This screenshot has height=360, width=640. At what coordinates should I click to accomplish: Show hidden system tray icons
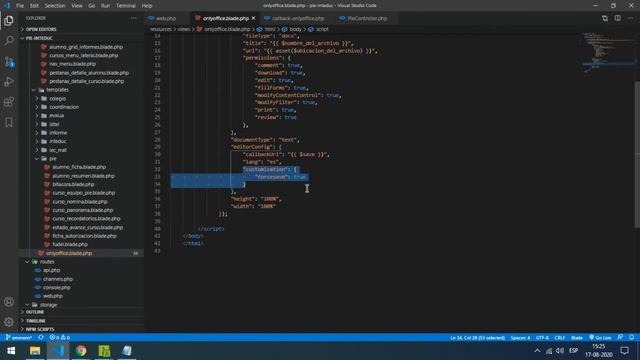[x=537, y=351]
